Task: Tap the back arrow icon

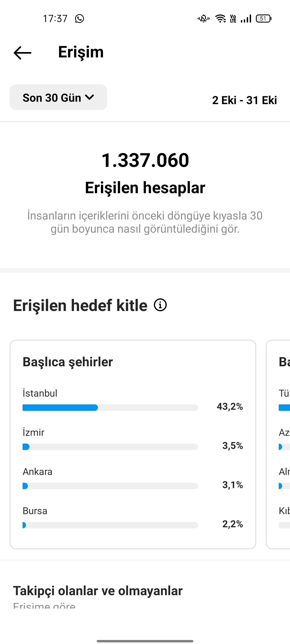Action: (23, 53)
